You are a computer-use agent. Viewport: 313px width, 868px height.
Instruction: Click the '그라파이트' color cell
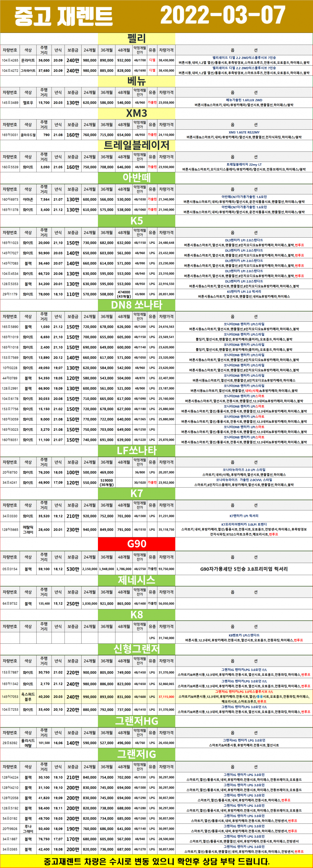click(x=28, y=71)
